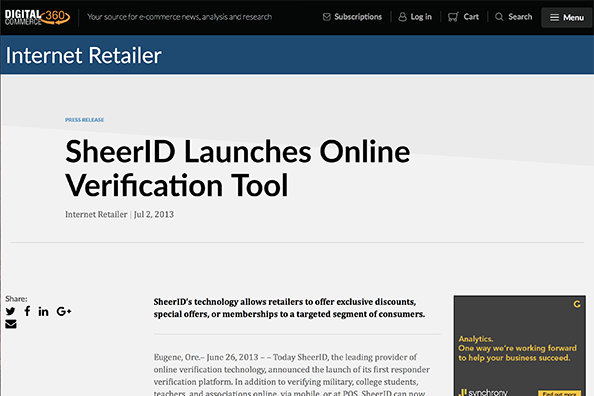The image size is (594, 396).
Task: Share article via LinkedIn icon
Action: point(43,311)
